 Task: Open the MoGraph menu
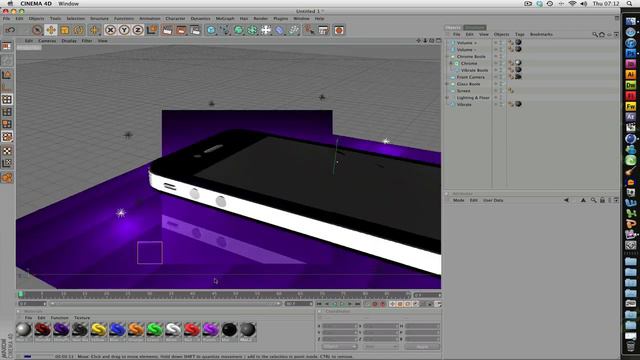point(225,18)
